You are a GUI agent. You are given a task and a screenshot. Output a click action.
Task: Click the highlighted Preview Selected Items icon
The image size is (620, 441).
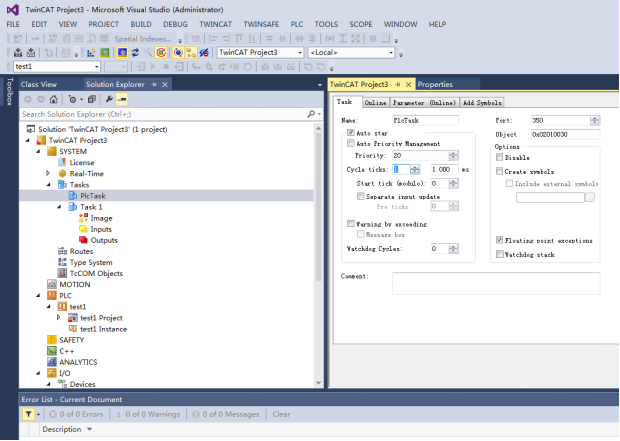[122, 99]
